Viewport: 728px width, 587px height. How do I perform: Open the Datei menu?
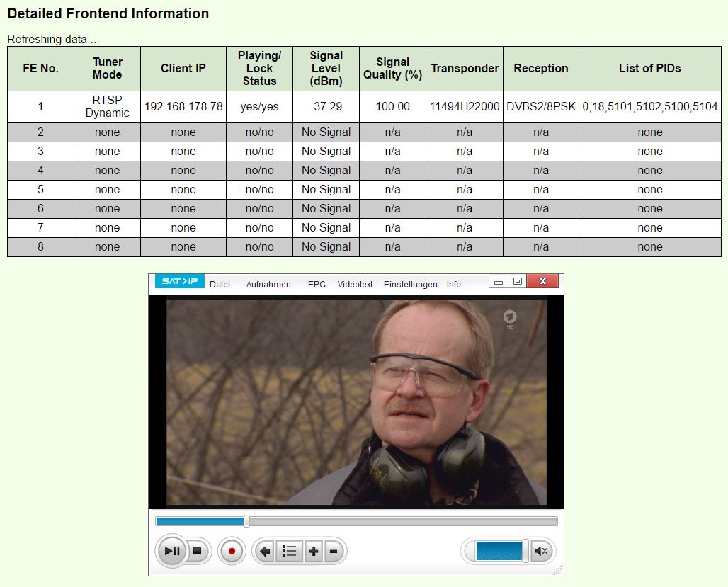pos(220,284)
